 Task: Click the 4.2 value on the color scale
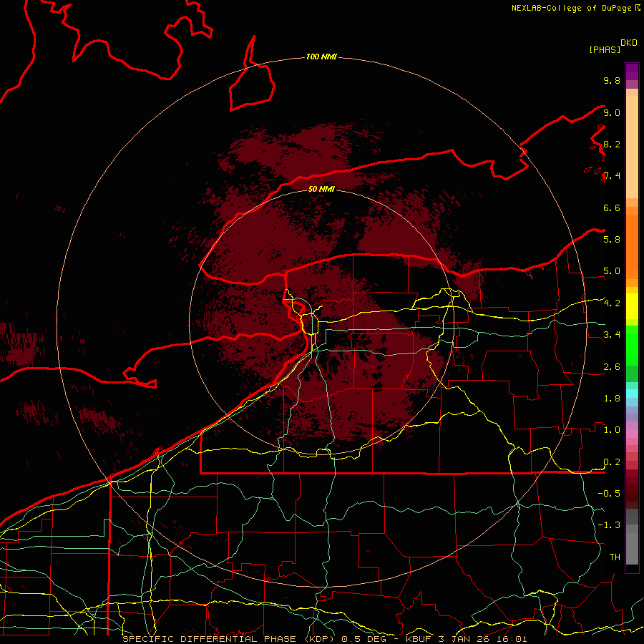tap(612, 303)
